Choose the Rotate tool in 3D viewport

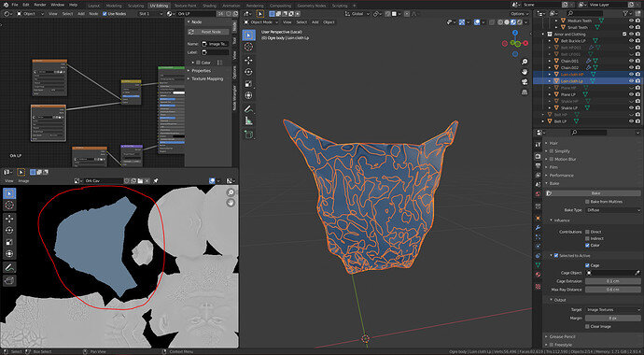(248, 72)
